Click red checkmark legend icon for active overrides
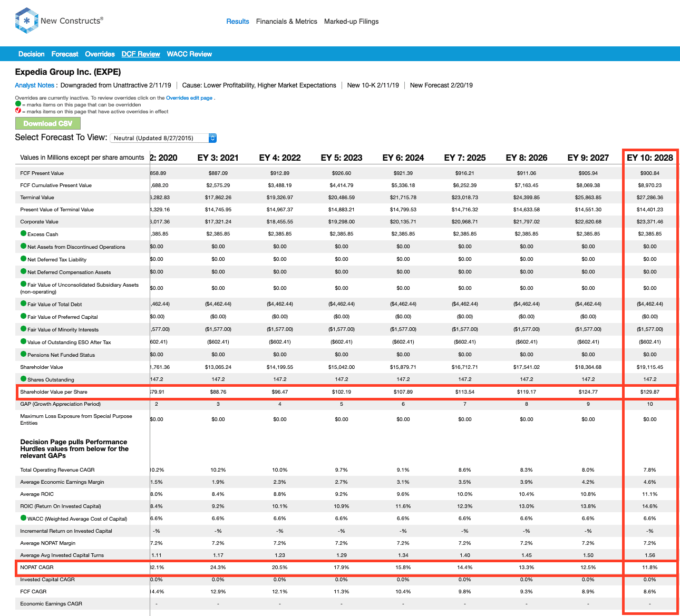This screenshot has width=680, height=616. tap(18, 111)
